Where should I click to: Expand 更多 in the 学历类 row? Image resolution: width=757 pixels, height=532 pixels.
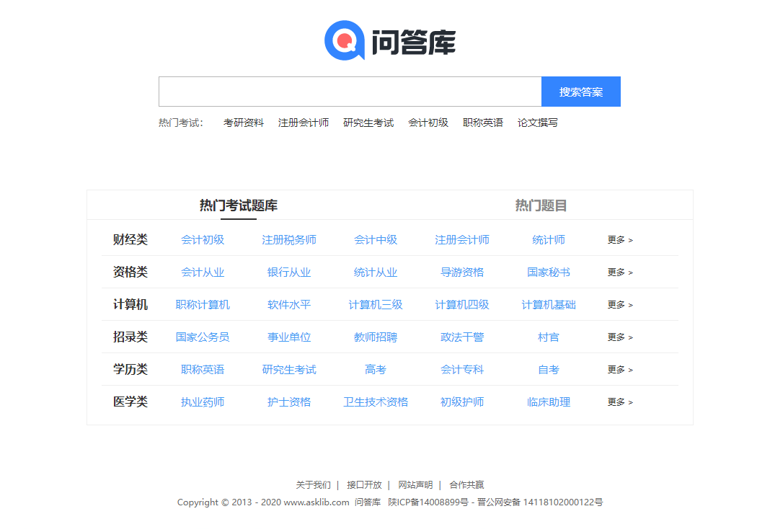click(620, 369)
